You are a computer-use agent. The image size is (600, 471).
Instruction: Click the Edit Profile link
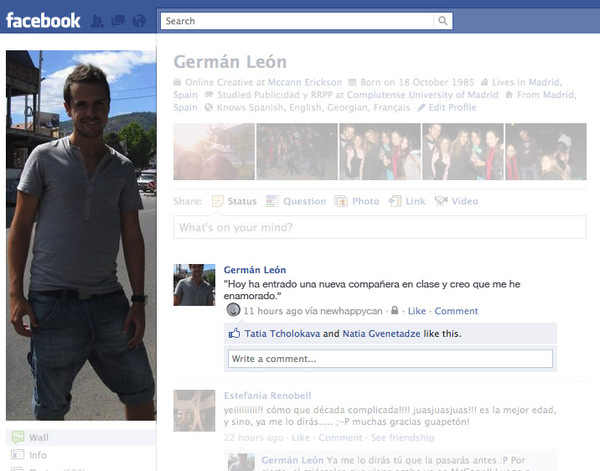click(x=452, y=108)
